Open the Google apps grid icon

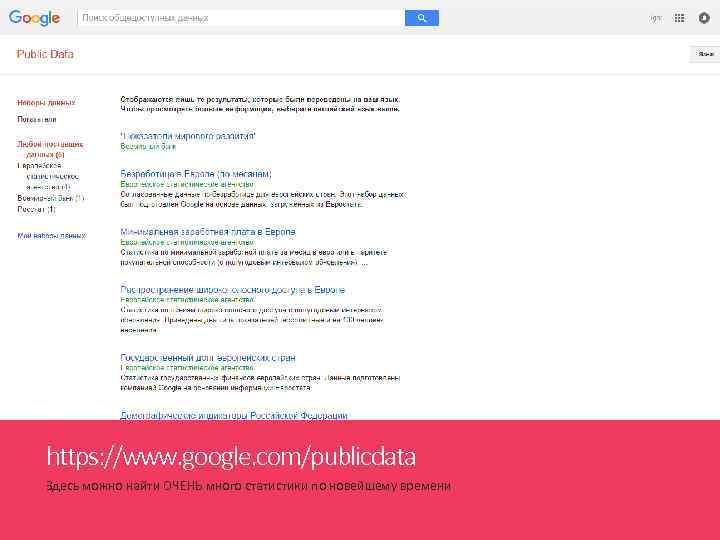[679, 18]
